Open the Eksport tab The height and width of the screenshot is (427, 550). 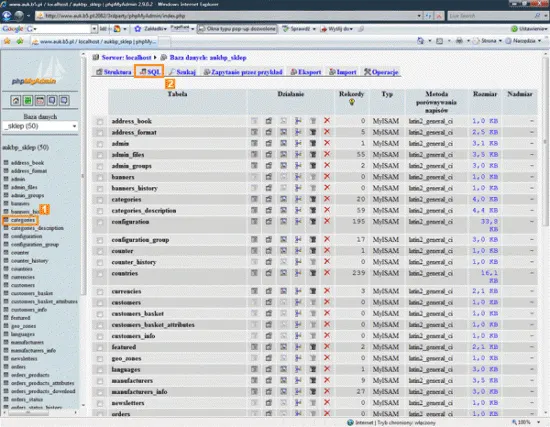coord(306,72)
